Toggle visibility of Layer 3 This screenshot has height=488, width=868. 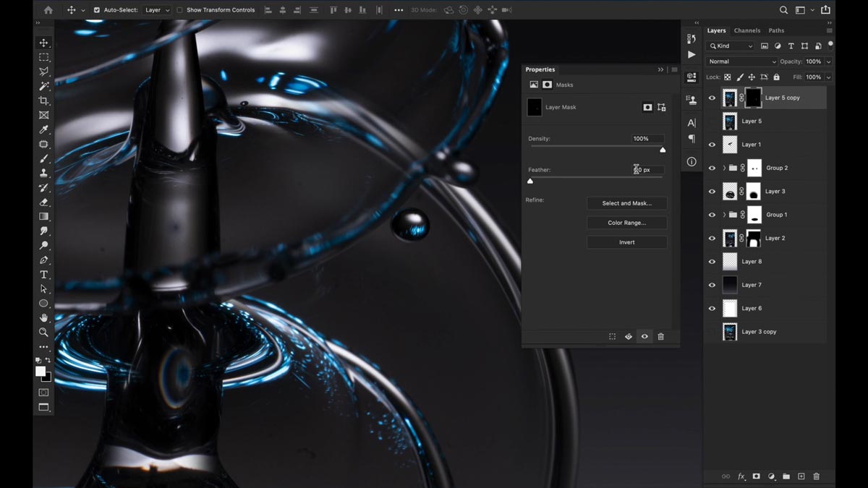click(712, 192)
